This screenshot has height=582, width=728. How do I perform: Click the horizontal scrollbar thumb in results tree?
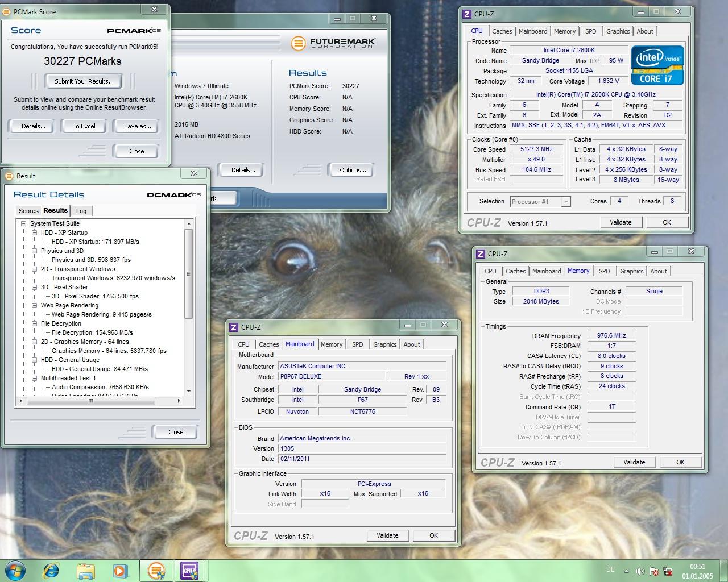point(90,401)
